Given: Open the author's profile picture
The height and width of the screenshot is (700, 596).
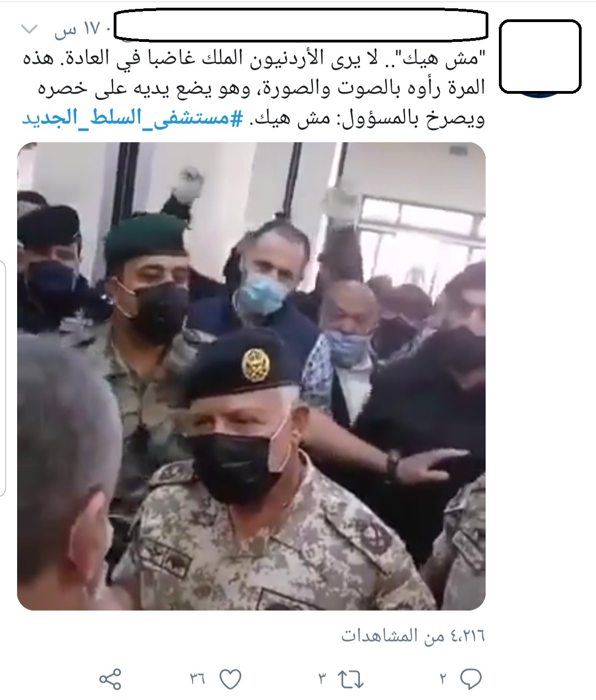Looking at the screenshot, I should pos(540,56).
